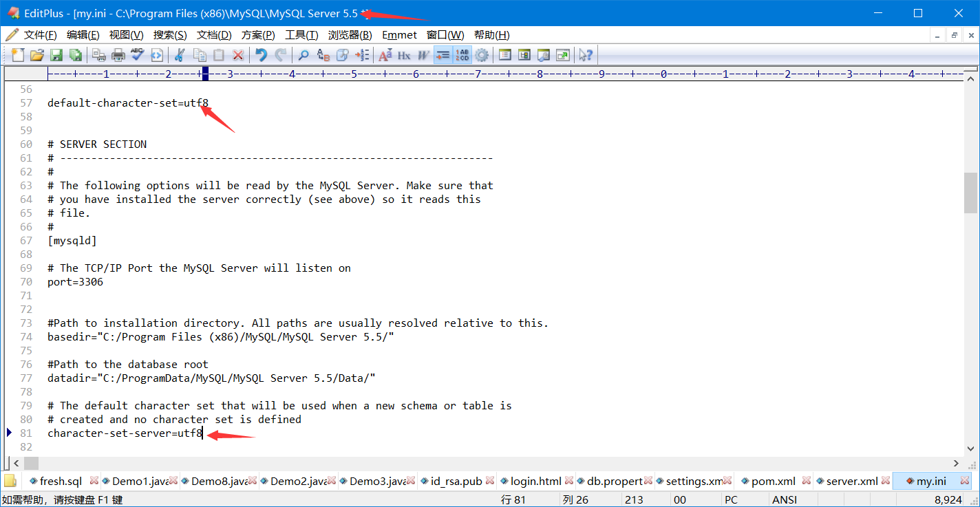This screenshot has height=507, width=980.
Task: Run the ABC spell check tool
Action: 138,55
